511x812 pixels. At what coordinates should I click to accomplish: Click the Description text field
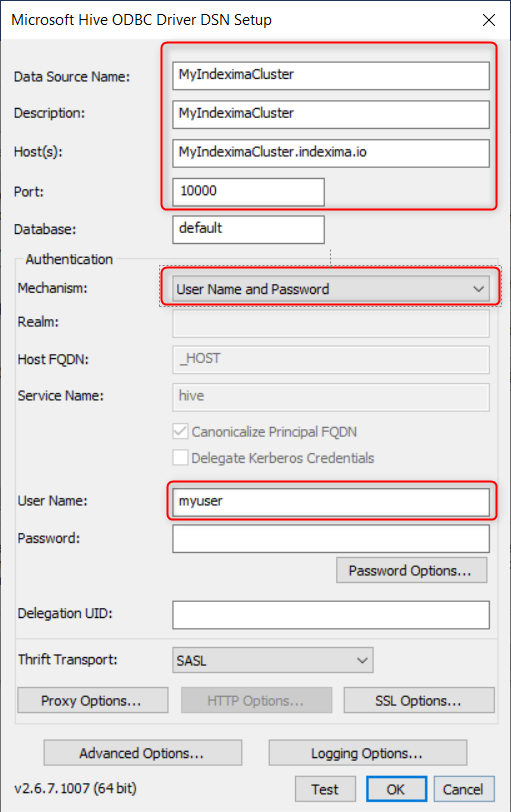click(331, 114)
